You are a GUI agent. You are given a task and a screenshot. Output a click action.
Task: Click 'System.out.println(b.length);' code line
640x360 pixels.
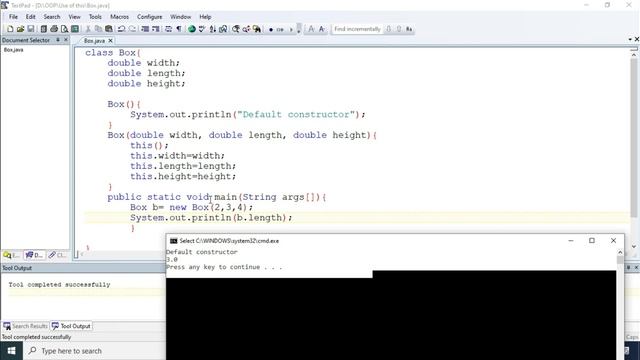click(x=211, y=218)
